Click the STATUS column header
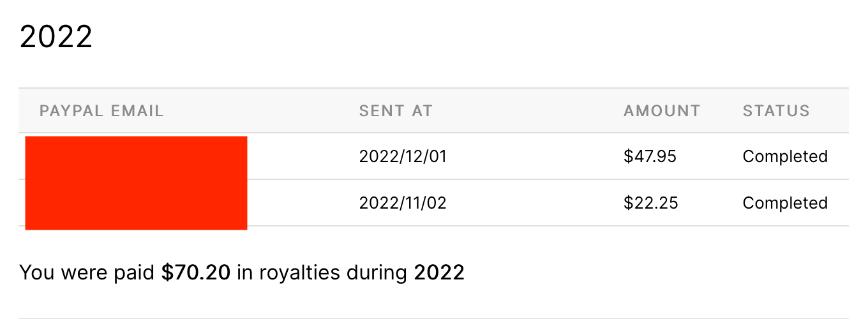The width and height of the screenshot is (868, 319). tap(776, 111)
